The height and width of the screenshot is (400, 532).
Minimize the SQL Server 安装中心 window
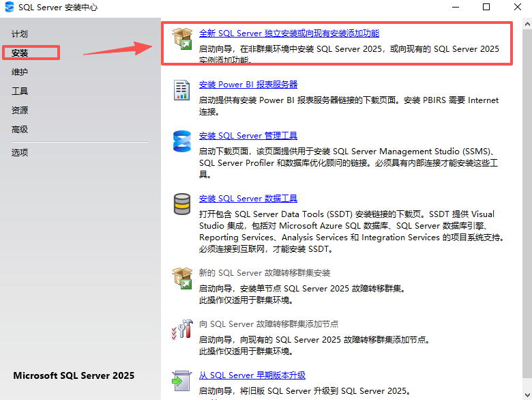tap(456, 7)
